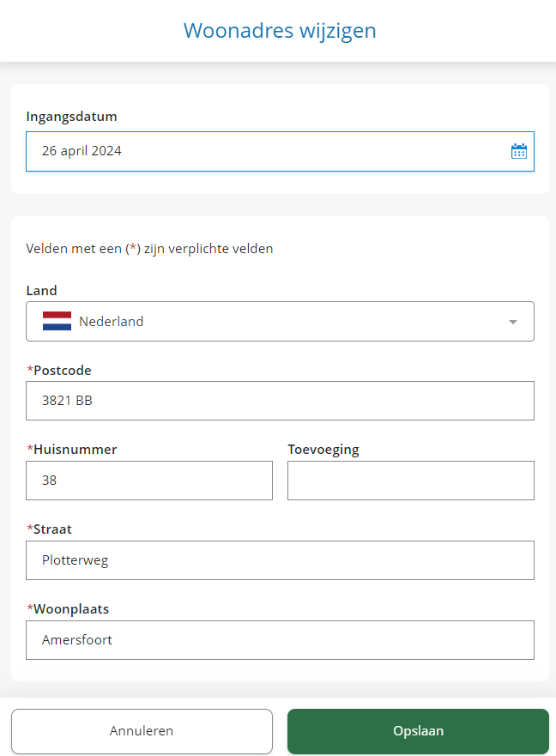
Task: Select the Nederland country text
Action: click(x=112, y=322)
